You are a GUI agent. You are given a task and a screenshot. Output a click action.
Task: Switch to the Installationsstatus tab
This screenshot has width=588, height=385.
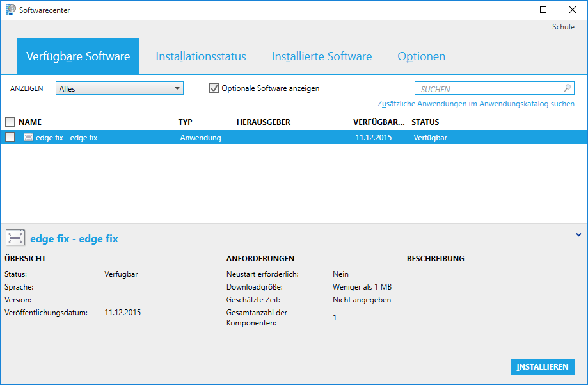[x=200, y=56]
